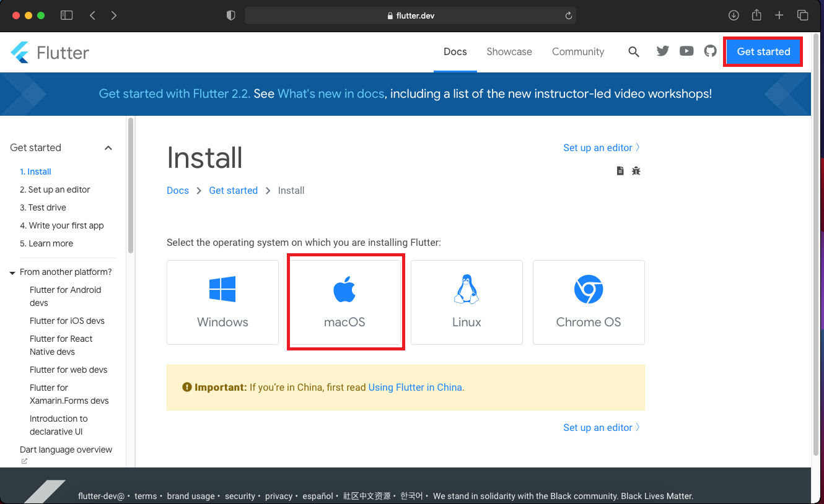Open Flutter for iOS devs

(x=67, y=321)
